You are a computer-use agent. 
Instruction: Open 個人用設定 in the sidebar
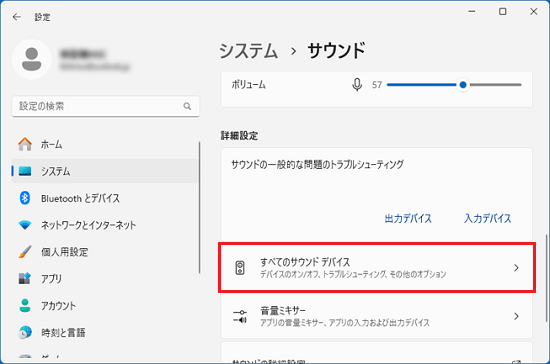105,252
